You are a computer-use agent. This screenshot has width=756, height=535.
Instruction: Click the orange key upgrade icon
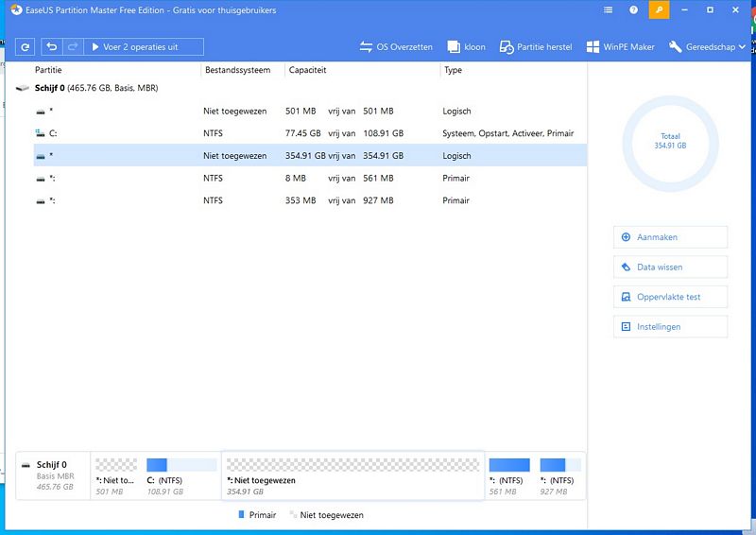click(659, 9)
